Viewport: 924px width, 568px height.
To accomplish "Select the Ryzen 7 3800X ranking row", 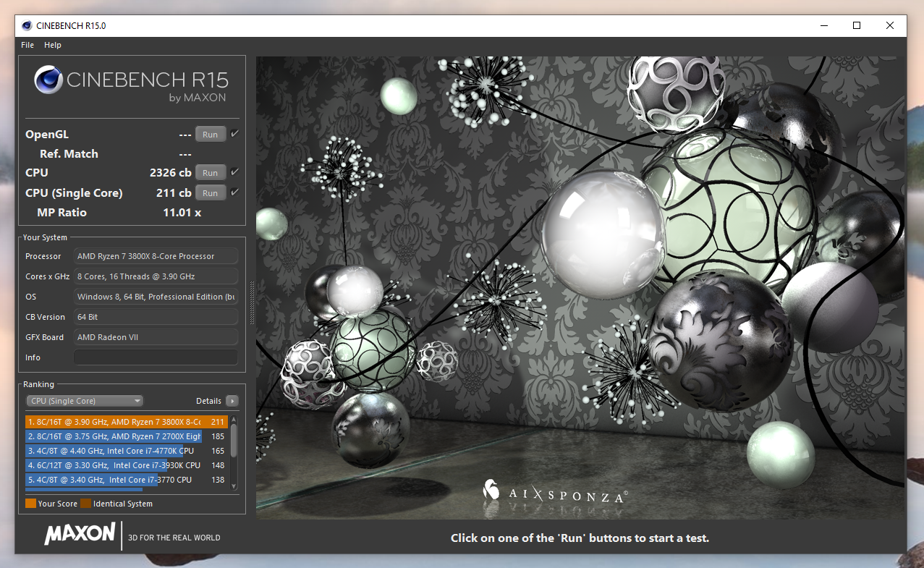I will (127, 422).
